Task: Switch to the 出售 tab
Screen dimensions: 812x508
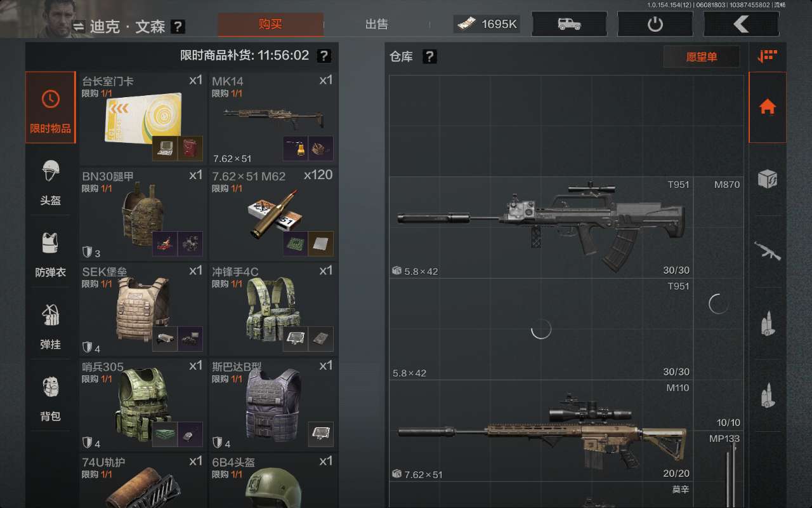Action: tap(377, 24)
